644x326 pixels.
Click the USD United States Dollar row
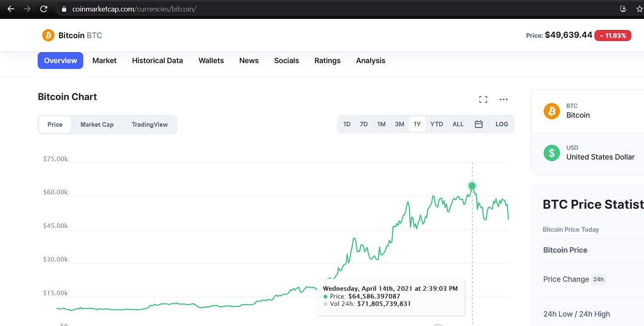tap(587, 153)
